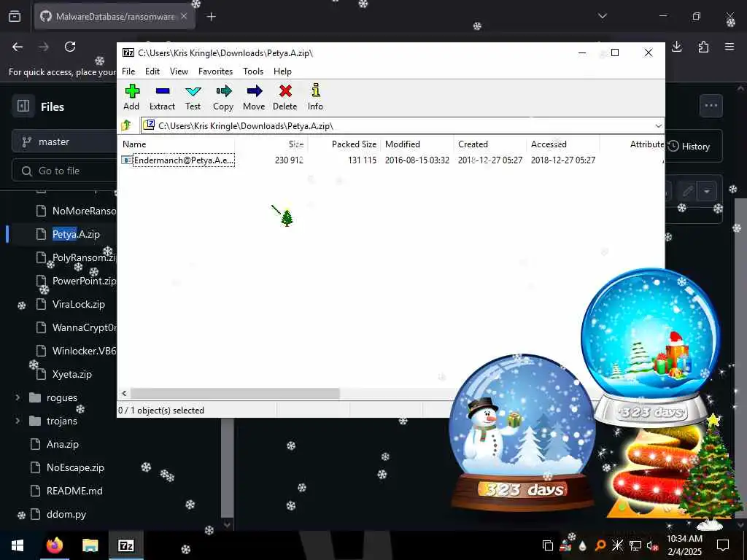
Task: Switch to the MalwareDatabase/ransomware tab
Action: click(x=115, y=16)
